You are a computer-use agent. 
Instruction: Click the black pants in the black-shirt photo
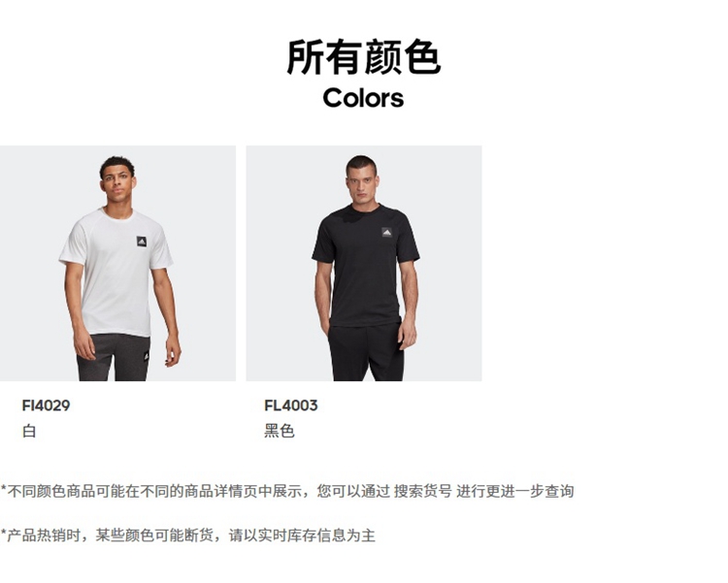click(366, 353)
